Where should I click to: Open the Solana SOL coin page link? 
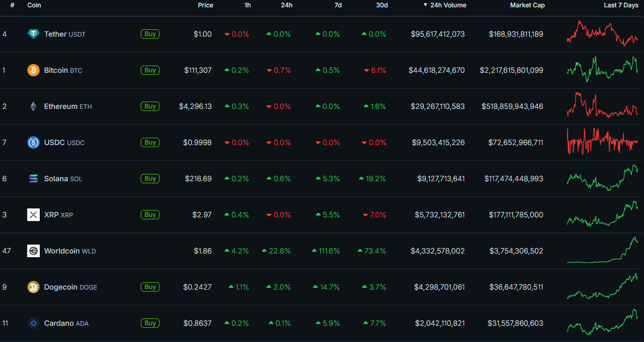(63, 179)
